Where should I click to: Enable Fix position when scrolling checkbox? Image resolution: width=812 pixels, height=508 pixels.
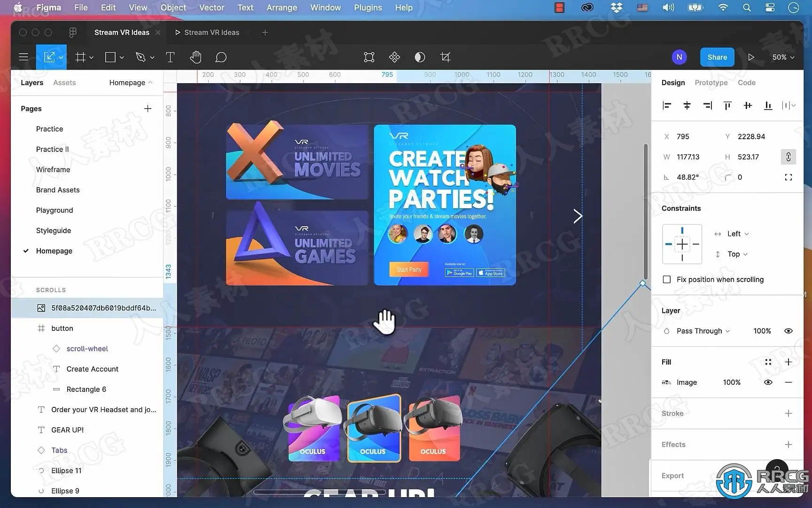pos(667,279)
